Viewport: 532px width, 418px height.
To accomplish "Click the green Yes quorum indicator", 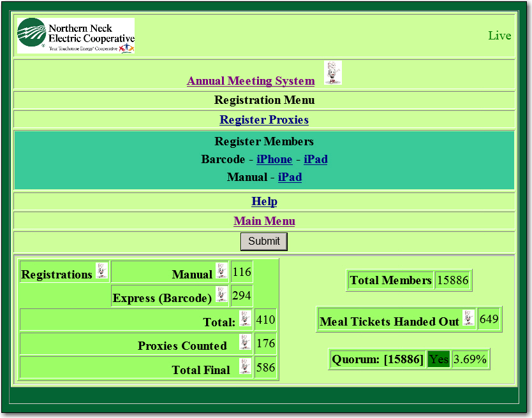I will click(x=439, y=359).
